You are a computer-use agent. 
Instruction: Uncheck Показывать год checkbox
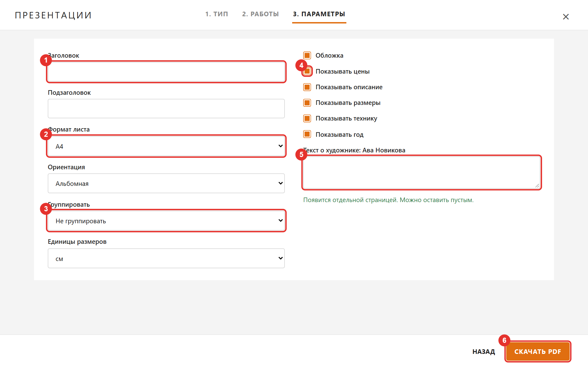[307, 134]
